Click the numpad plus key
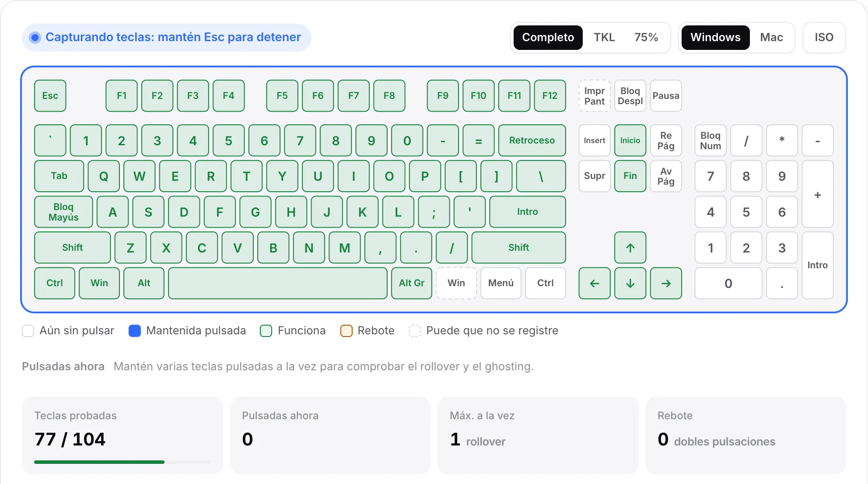This screenshot has width=868, height=484. [817, 194]
